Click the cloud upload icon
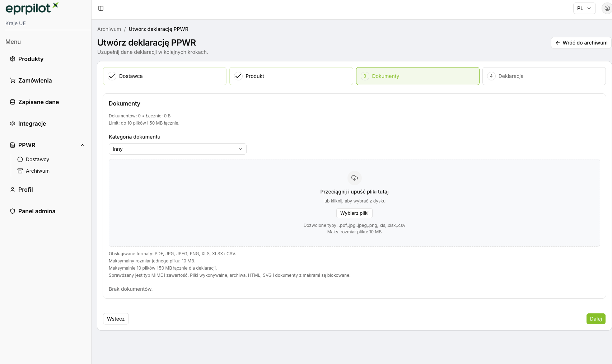This screenshot has height=364, width=612. pos(355,178)
